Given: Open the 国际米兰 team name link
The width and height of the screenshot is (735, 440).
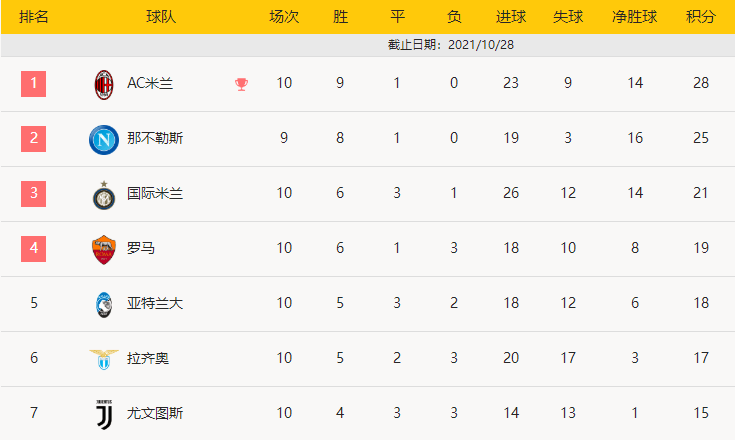Looking at the screenshot, I should (x=155, y=193).
